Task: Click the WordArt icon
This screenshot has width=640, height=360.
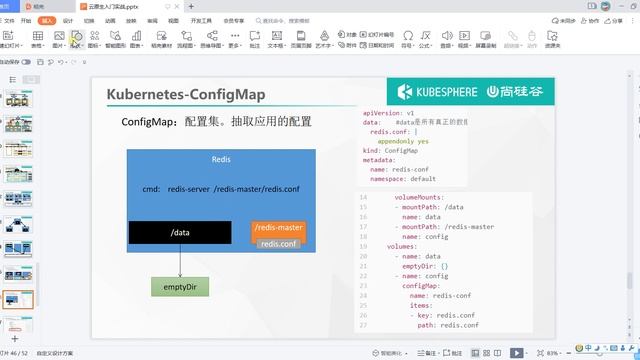Action: 324,36
